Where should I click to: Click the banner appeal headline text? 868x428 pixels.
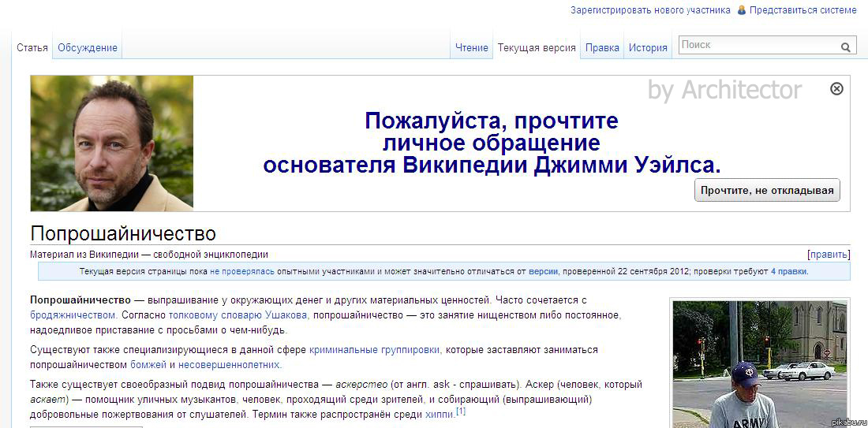pyautogui.click(x=492, y=143)
